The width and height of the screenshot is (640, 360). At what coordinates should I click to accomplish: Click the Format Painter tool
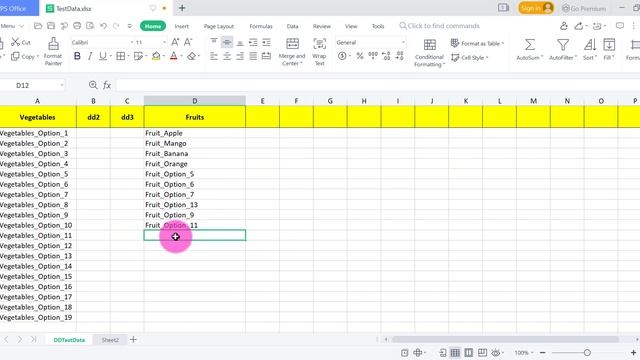53,52
